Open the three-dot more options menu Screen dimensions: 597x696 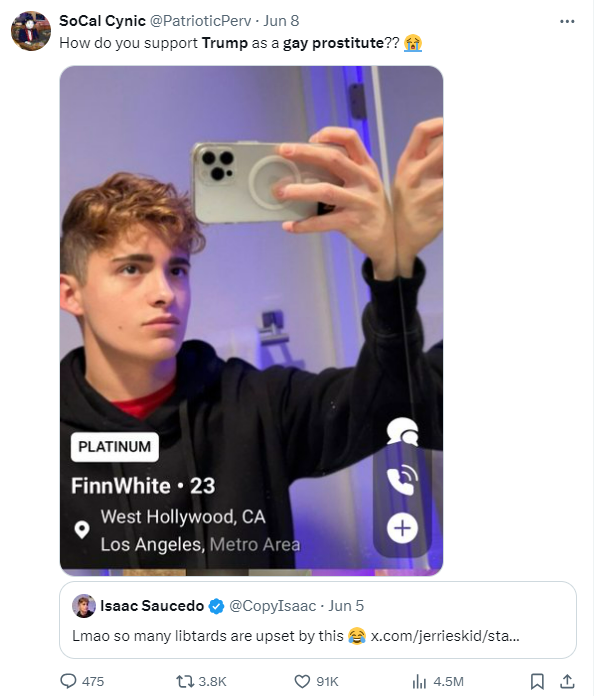click(x=567, y=21)
